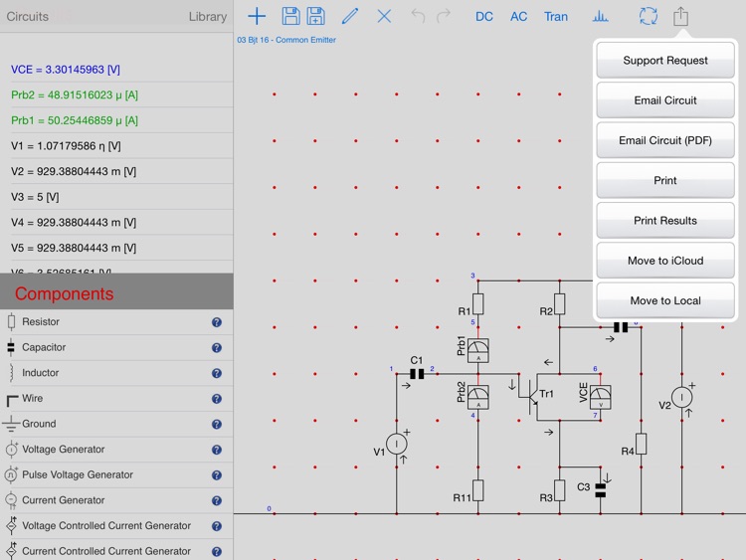Delete selection with the X icon
Screen dimensions: 746x560
384,16
